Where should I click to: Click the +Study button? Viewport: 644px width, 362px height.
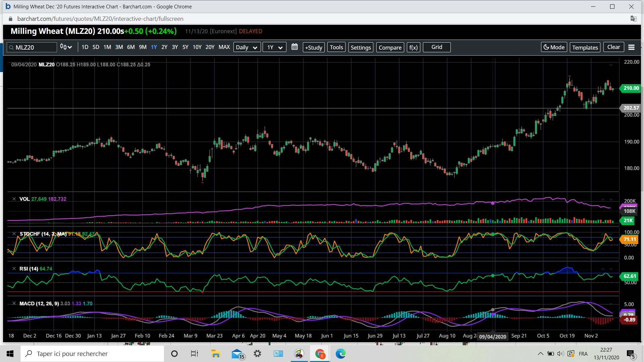click(314, 47)
